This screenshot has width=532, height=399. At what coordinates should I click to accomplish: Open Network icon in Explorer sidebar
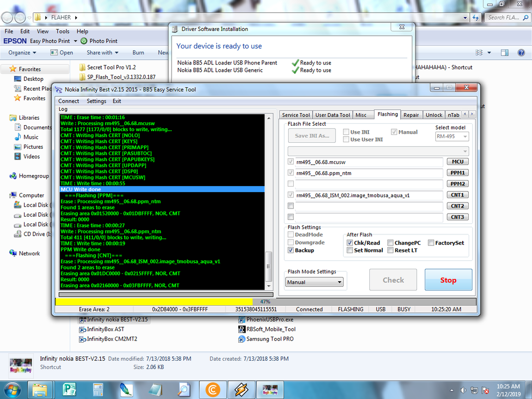coord(13,253)
